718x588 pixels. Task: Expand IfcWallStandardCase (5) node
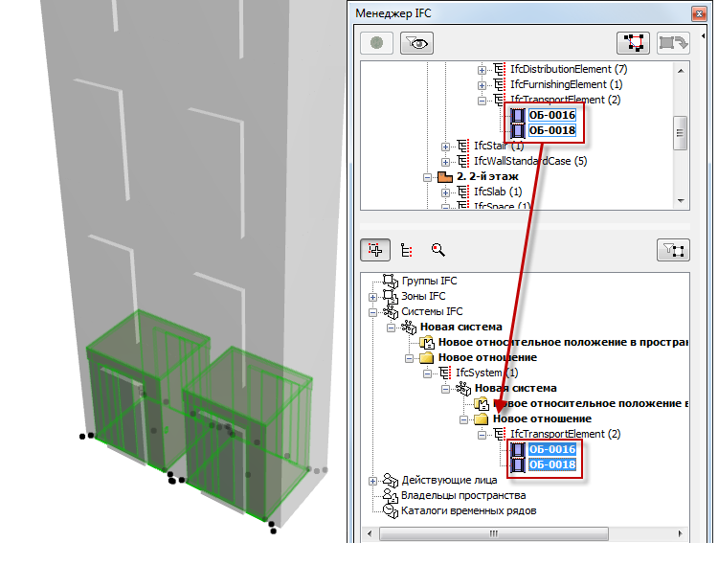tap(445, 162)
